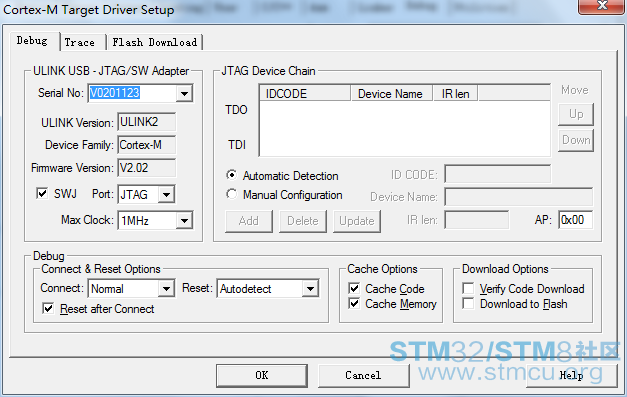Open the Flash Download tab
The height and width of the screenshot is (397, 627).
coord(154,42)
